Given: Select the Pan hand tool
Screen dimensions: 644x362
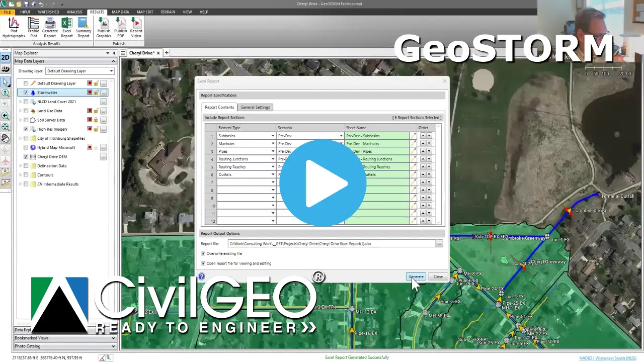Looking at the screenshot, I should (x=7, y=139).
